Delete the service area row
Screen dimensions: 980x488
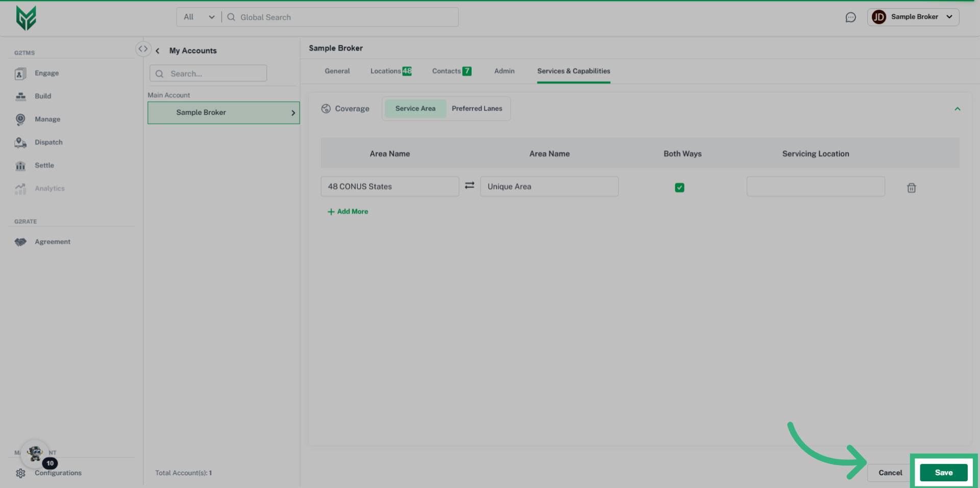pyautogui.click(x=911, y=188)
